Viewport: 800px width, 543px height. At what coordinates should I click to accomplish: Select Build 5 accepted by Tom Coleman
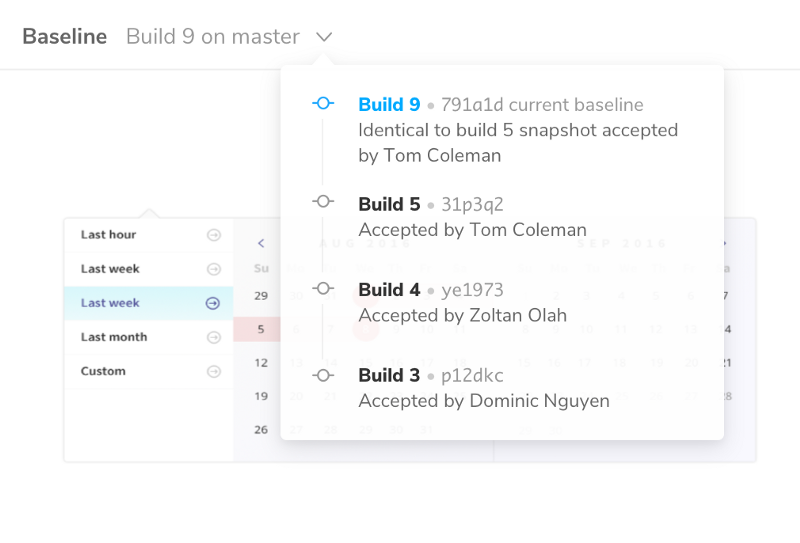pyautogui.click(x=472, y=217)
